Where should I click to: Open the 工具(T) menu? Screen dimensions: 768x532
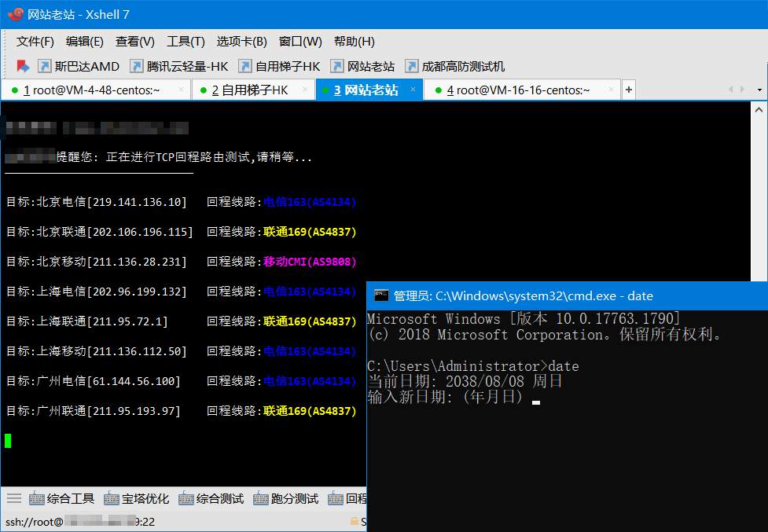[x=184, y=41]
